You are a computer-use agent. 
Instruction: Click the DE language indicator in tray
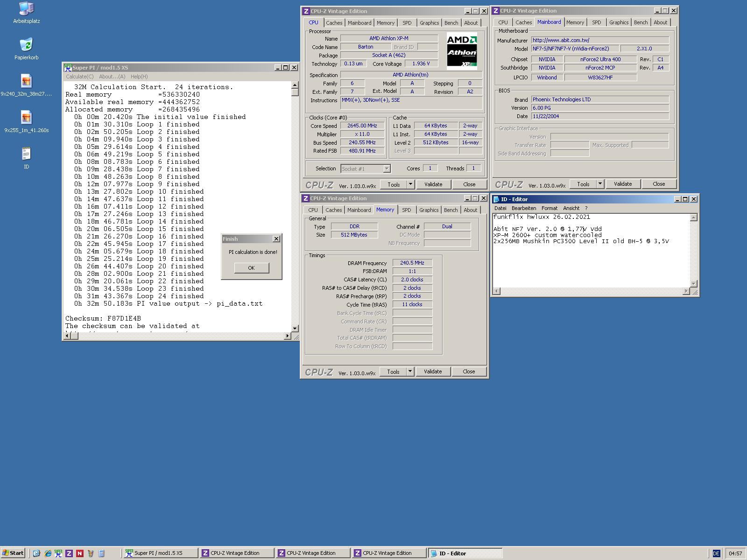coord(716,553)
